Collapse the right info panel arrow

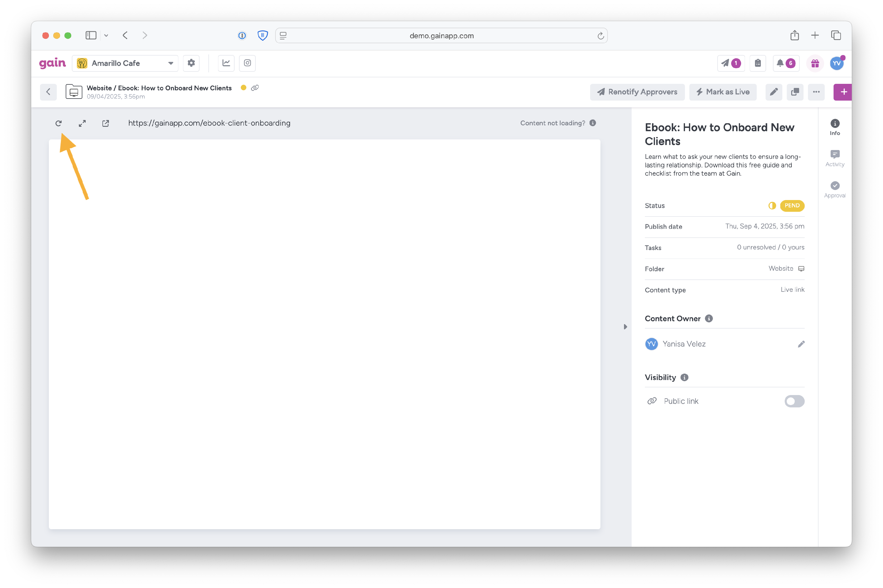click(625, 327)
